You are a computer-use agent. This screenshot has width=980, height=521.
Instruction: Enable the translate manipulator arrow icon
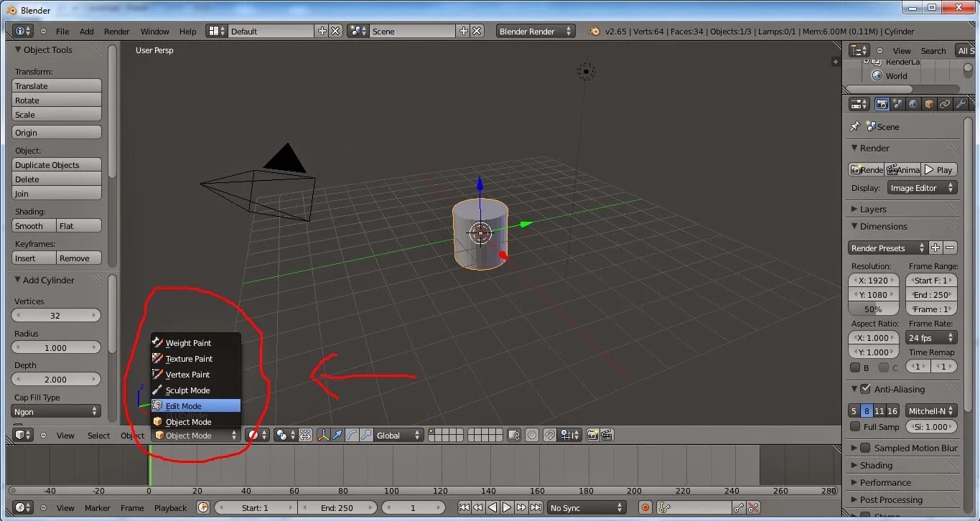coord(337,435)
